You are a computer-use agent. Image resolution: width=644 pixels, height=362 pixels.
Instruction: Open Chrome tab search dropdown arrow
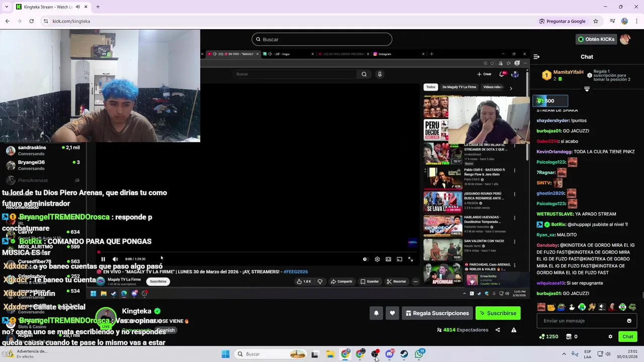[x=6, y=7]
